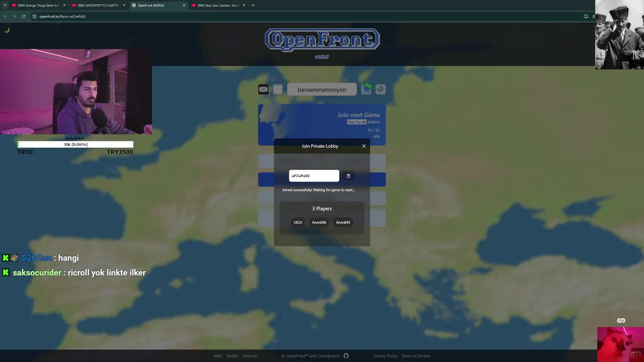Click the 'Join Private Lobby' dialog title
644x362 pixels.
point(320,146)
